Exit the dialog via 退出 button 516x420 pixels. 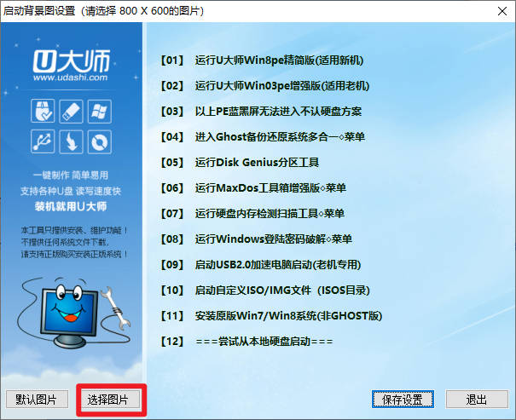tap(477, 400)
